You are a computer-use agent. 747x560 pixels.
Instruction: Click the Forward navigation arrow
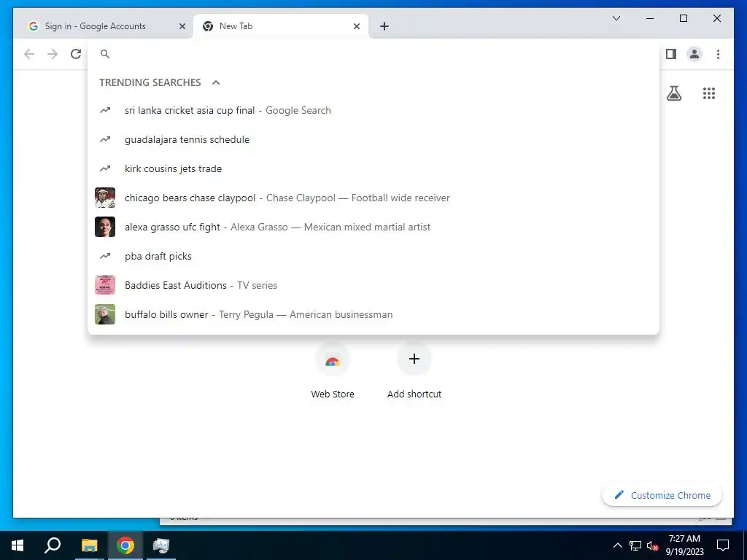click(53, 54)
